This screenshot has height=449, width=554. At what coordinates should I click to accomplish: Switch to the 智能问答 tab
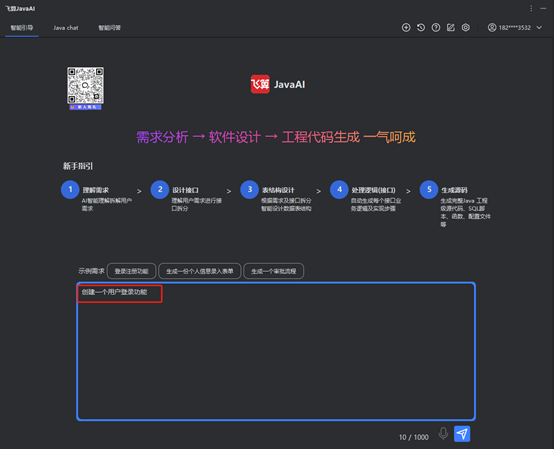click(110, 28)
